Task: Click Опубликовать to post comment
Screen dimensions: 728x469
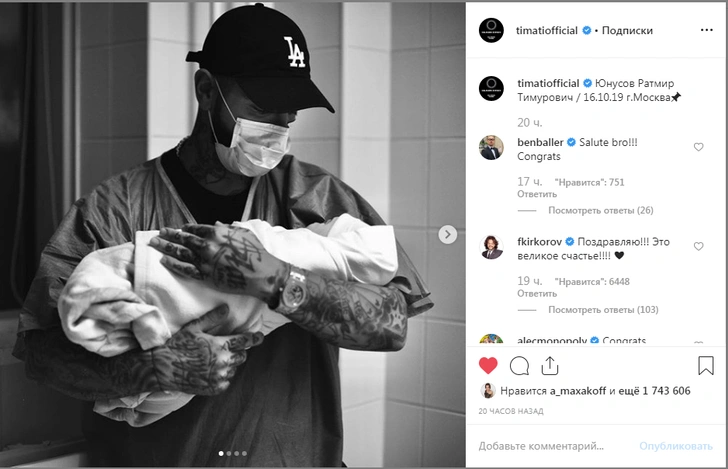Action: click(x=676, y=446)
